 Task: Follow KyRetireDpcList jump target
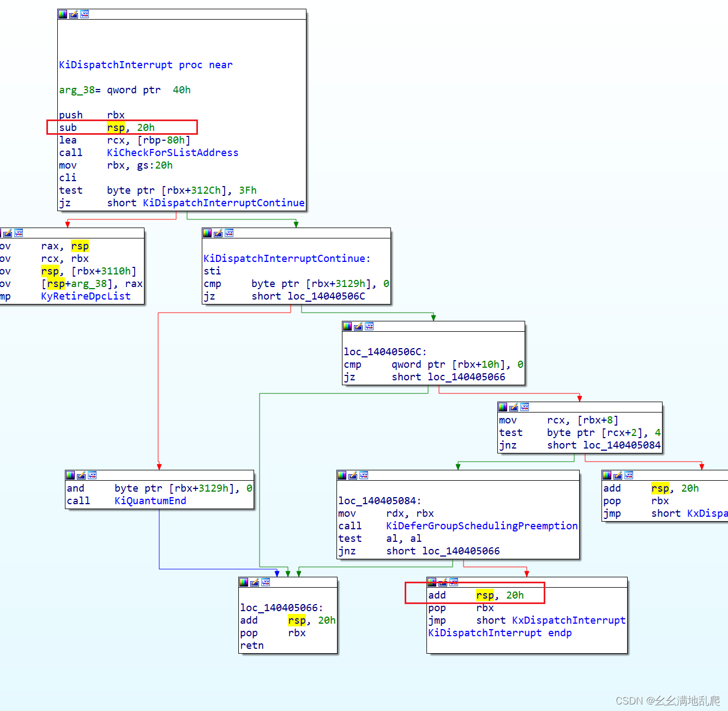pyautogui.click(x=86, y=296)
